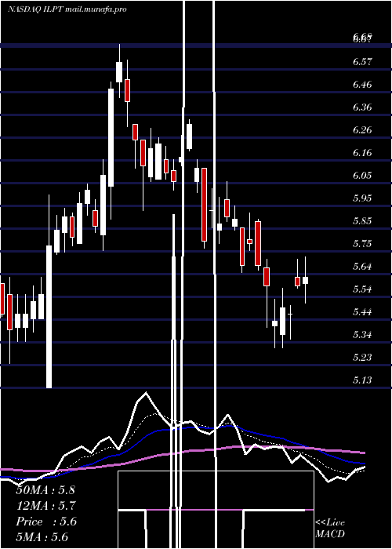This screenshot has width=392, height=549.
Task: Select the 5.13 price axis label
Action: click(x=362, y=380)
